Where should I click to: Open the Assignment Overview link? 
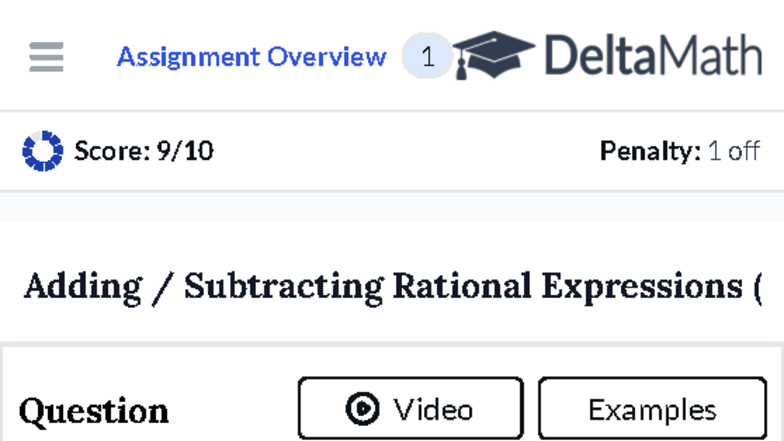pos(251,57)
